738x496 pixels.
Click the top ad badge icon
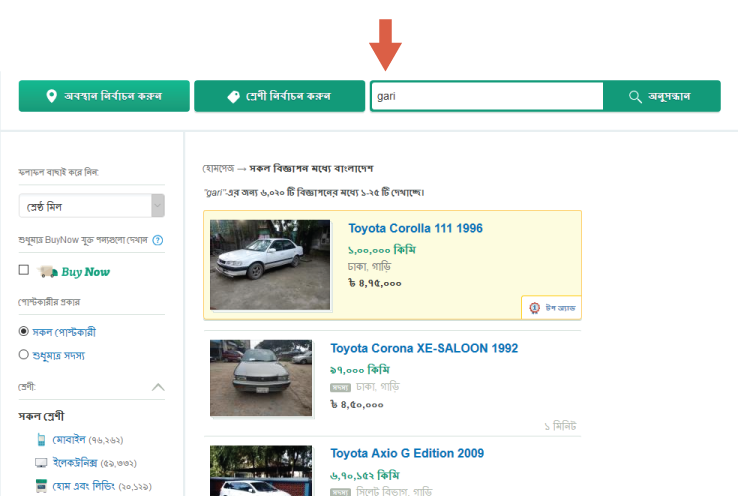point(535,308)
